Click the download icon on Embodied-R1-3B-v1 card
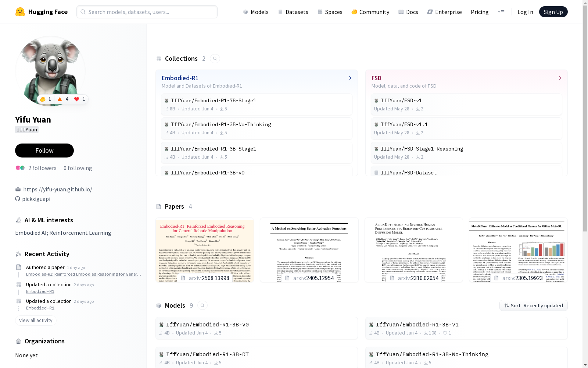The image size is (588, 368). (426, 333)
